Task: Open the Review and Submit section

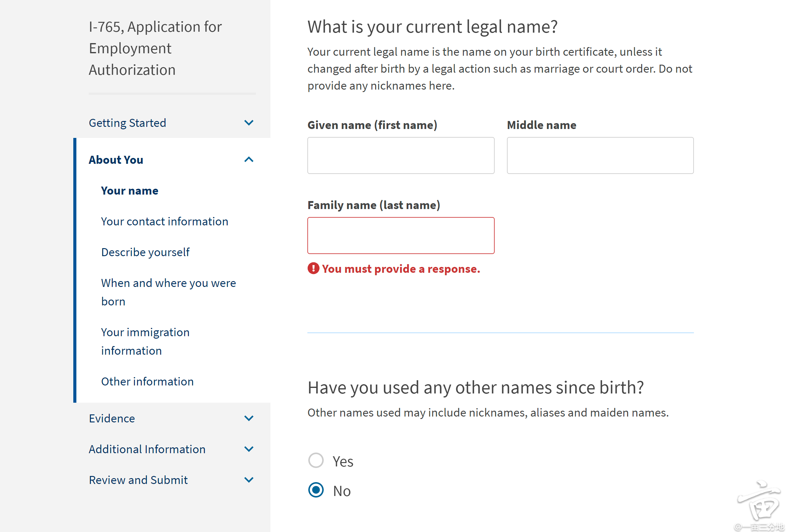Action: point(138,480)
